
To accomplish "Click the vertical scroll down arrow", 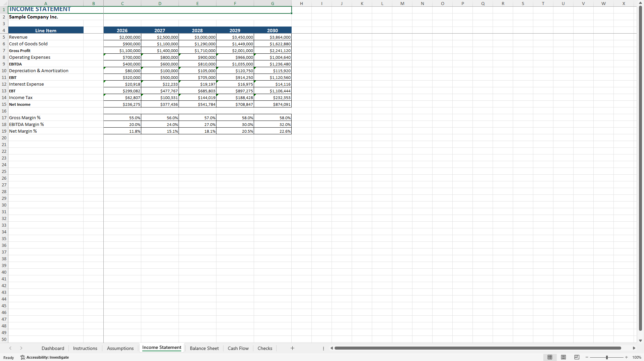I will point(640,341).
